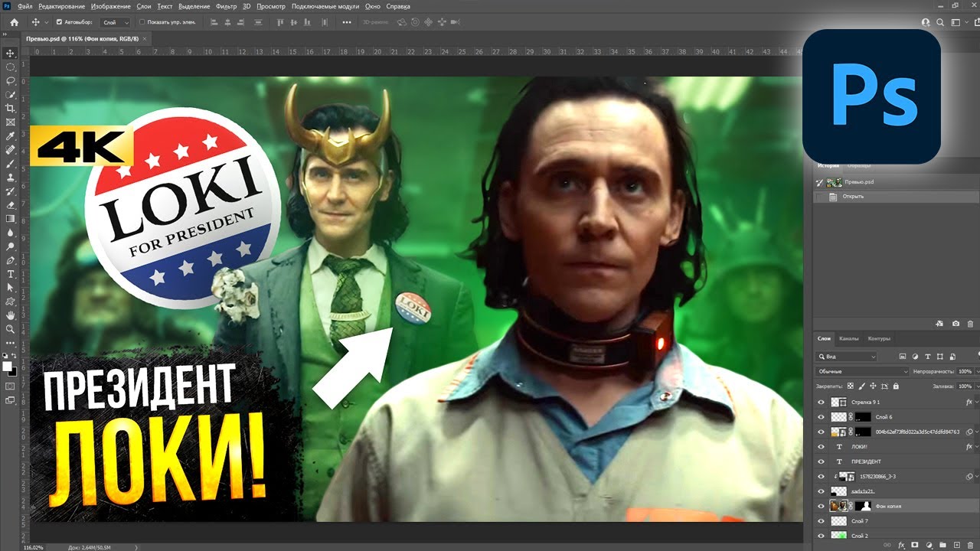Open the blend mode dropdown Обычные
This screenshot has width=980, height=551.
tap(861, 371)
